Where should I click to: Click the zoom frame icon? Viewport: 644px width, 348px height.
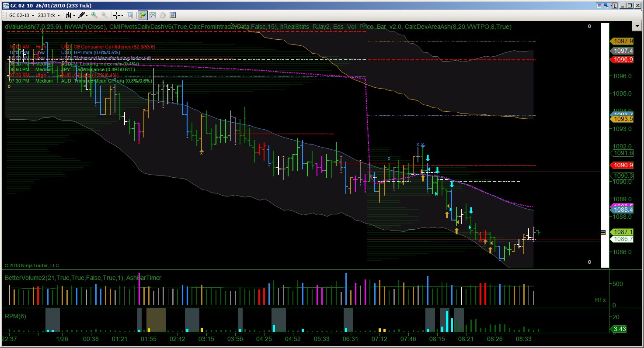click(130, 15)
